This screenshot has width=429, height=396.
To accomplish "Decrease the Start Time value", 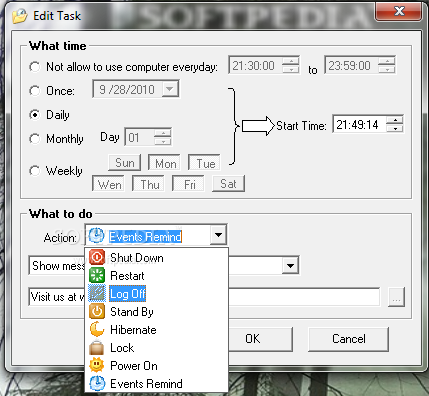I will click(395, 129).
